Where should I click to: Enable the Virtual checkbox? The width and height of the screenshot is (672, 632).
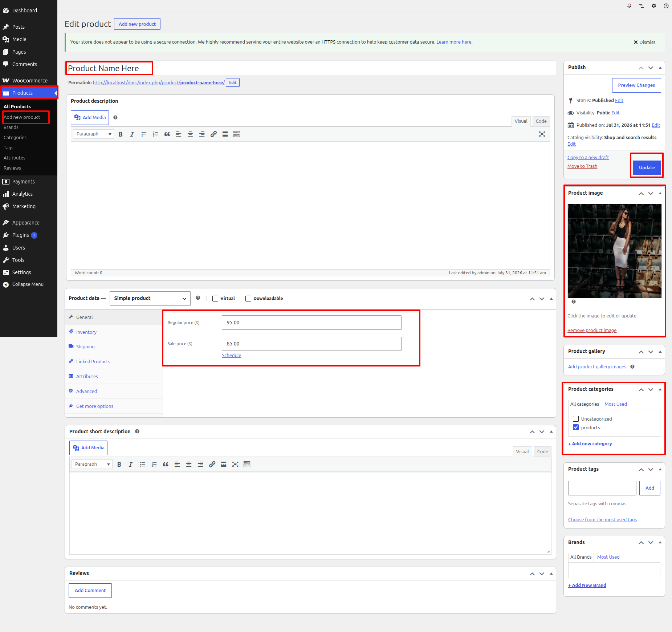215,299
